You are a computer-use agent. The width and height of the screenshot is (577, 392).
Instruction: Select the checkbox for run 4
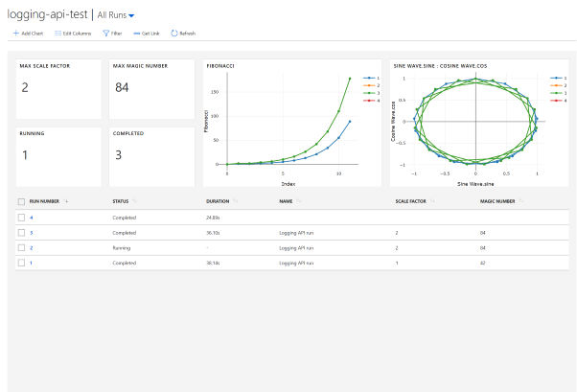[x=21, y=218]
